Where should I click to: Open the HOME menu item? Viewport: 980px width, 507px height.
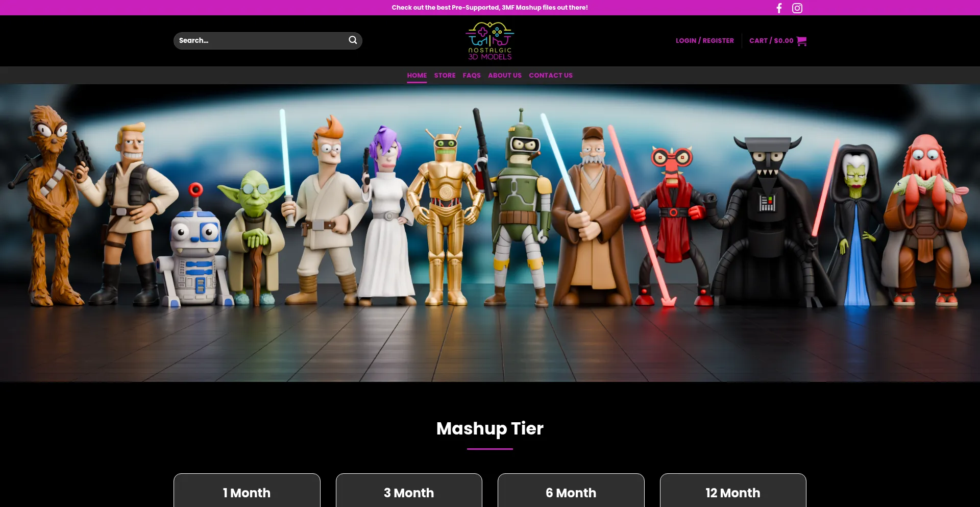click(x=417, y=75)
